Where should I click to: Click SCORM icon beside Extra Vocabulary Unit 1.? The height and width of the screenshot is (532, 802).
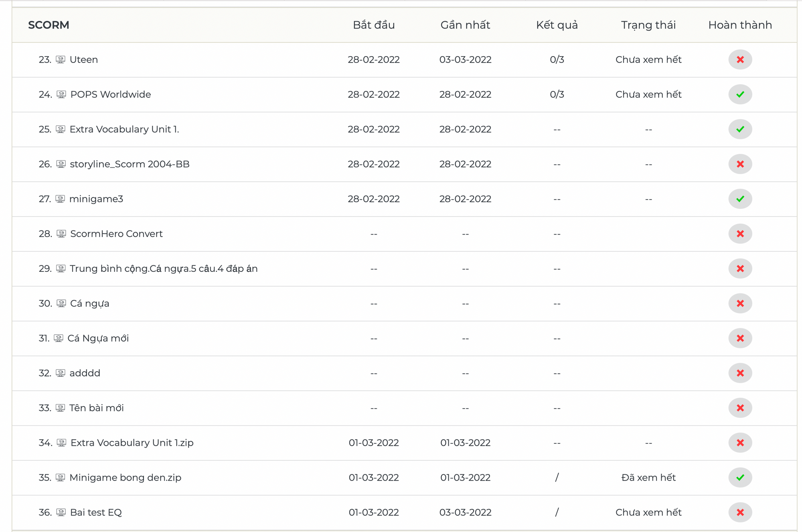click(61, 129)
